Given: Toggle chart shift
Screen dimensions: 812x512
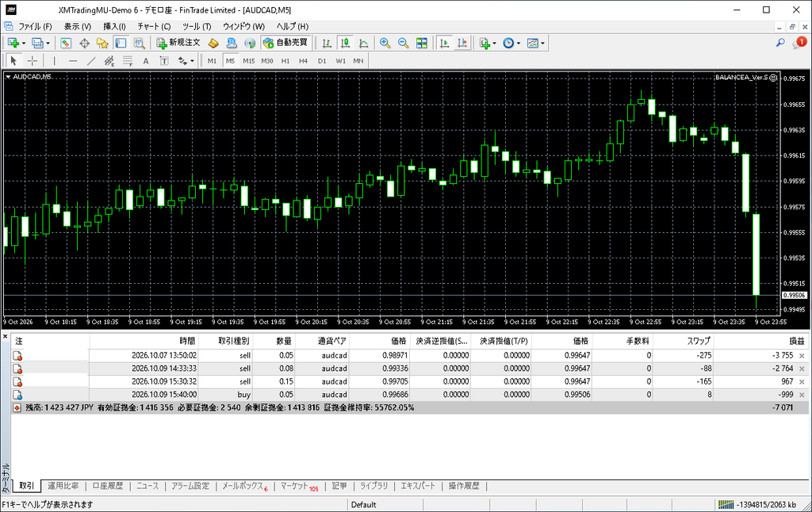Looking at the screenshot, I should (462, 43).
